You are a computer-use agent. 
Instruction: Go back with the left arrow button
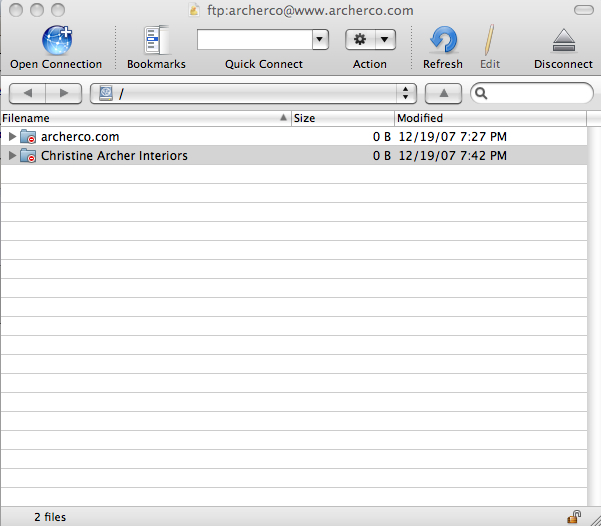[27, 93]
